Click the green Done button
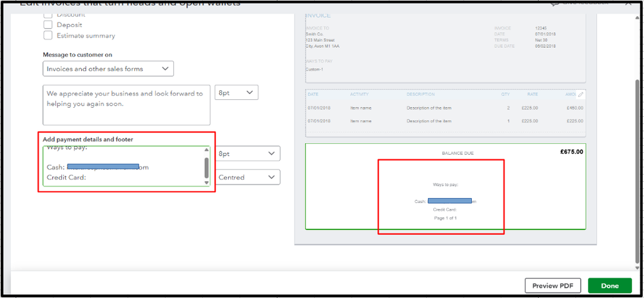 pyautogui.click(x=610, y=286)
